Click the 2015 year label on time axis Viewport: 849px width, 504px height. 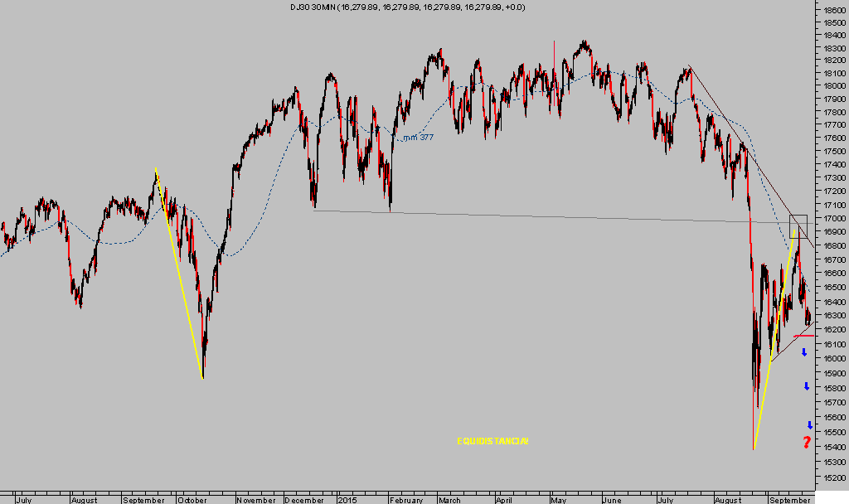[x=347, y=500]
